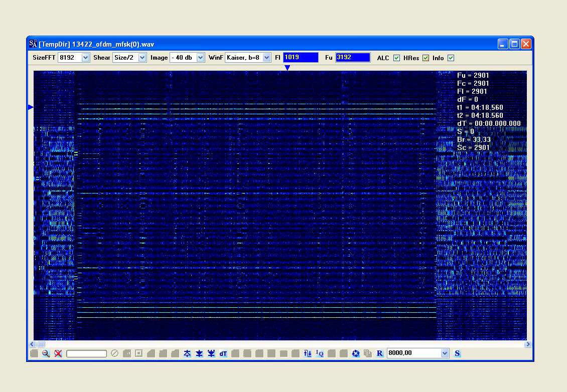Open the Image -40 db dropdown
The height and width of the screenshot is (392, 567).
200,58
